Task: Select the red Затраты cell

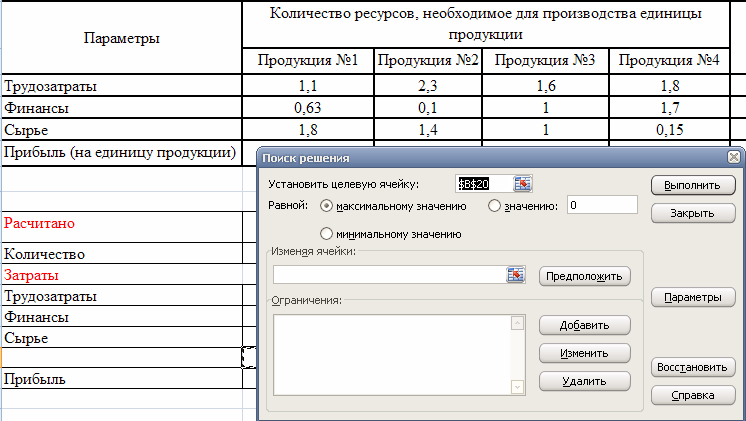Action: click(x=122, y=274)
